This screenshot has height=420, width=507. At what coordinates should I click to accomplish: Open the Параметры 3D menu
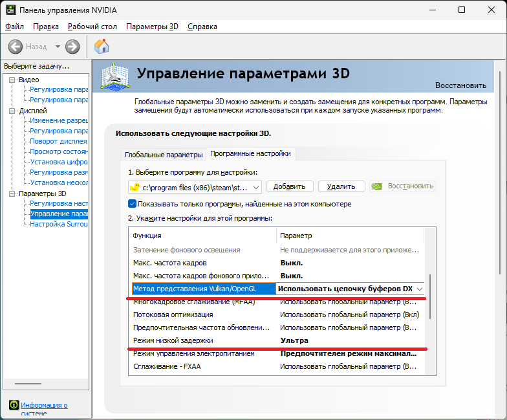tap(152, 27)
